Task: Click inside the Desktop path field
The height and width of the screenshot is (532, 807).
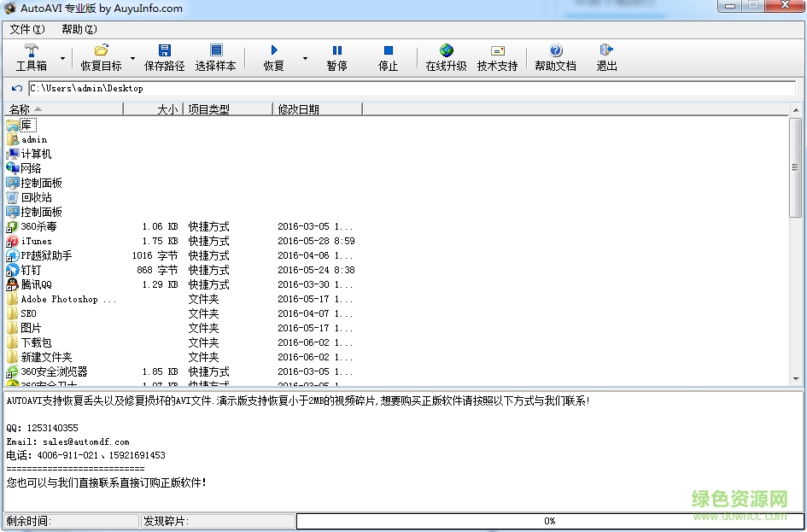Action: click(171, 88)
